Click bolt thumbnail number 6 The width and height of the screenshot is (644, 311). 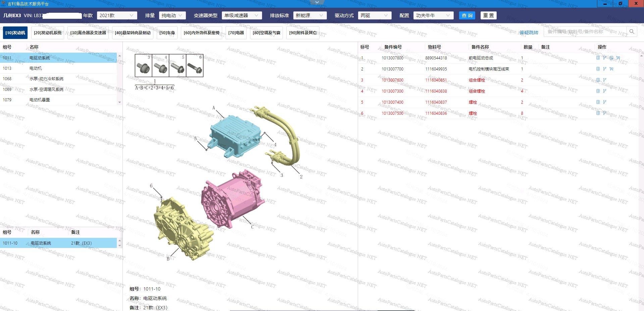[195, 66]
